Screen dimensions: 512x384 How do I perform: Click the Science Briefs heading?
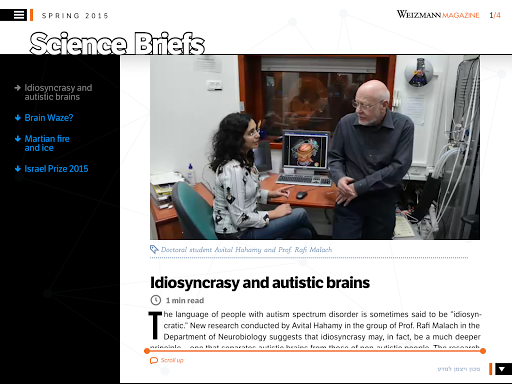(x=117, y=43)
